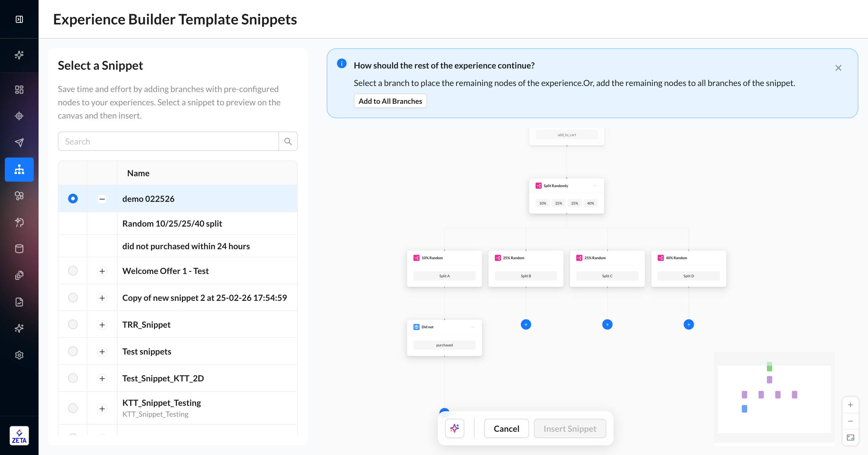Select the Random 10/25/25/40 split item
Screen dimensions: 868x455
tap(172, 224)
